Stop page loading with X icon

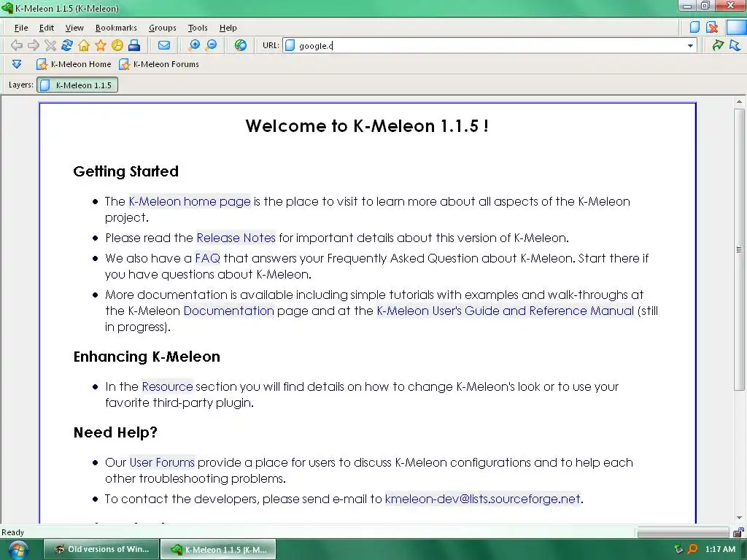click(x=50, y=45)
